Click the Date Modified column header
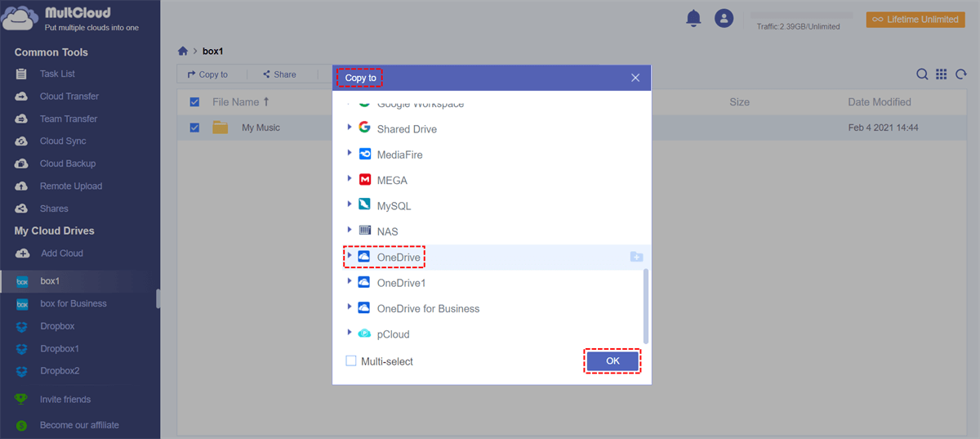 pyautogui.click(x=880, y=102)
